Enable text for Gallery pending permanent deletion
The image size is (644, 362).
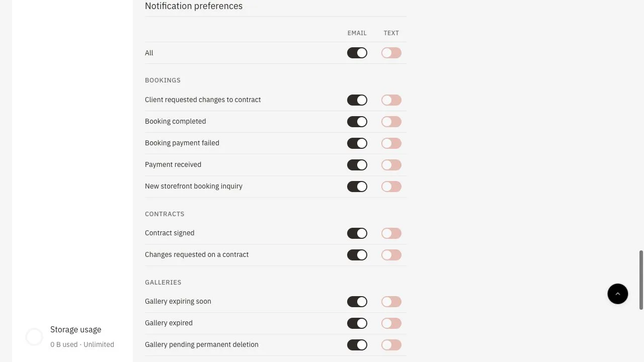point(391,345)
